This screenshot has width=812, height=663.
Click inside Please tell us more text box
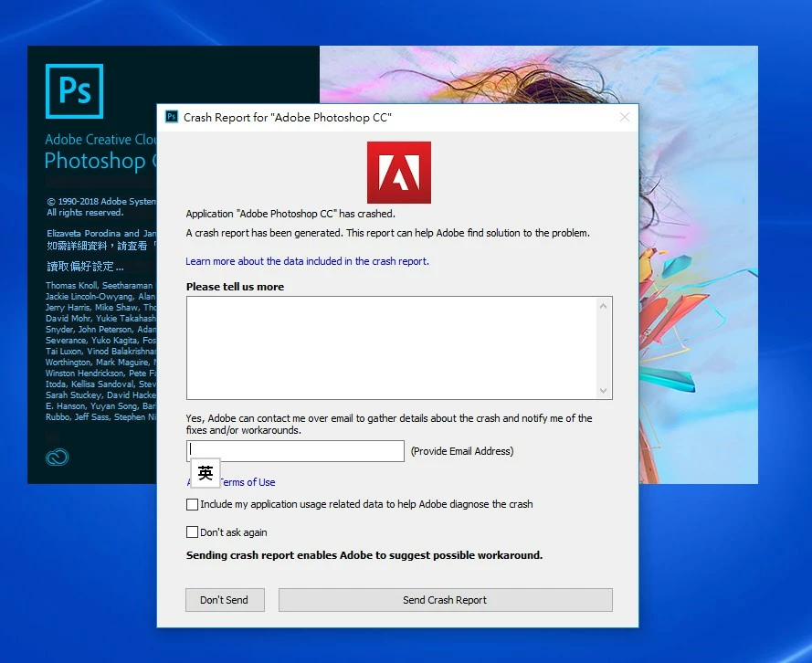[x=392, y=348]
